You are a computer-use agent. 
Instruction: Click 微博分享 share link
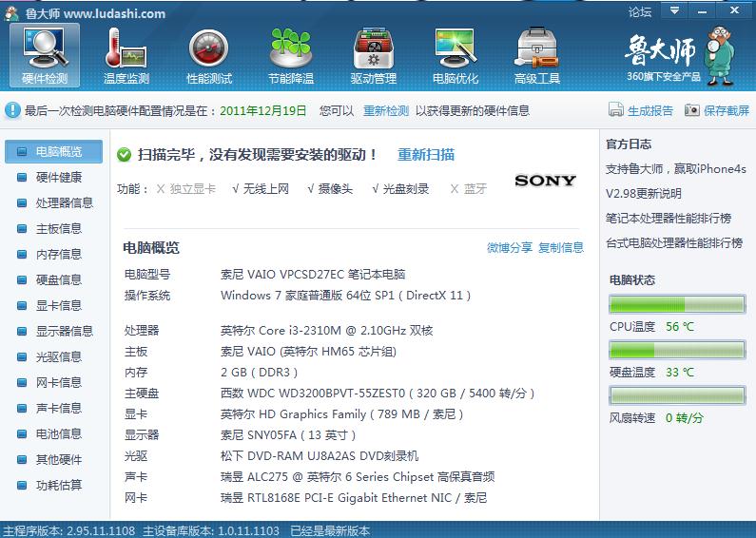[x=510, y=248]
